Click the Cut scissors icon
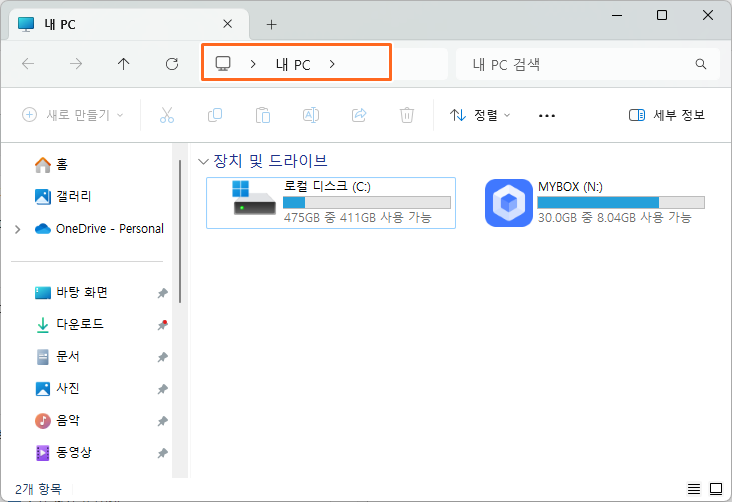 tap(167, 115)
